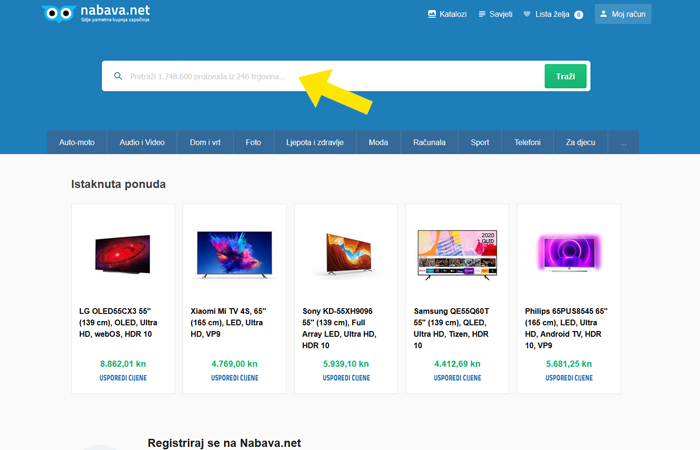Viewport: 700px width, 450px height.
Task: Open the Katalozi link
Action: 447,14
